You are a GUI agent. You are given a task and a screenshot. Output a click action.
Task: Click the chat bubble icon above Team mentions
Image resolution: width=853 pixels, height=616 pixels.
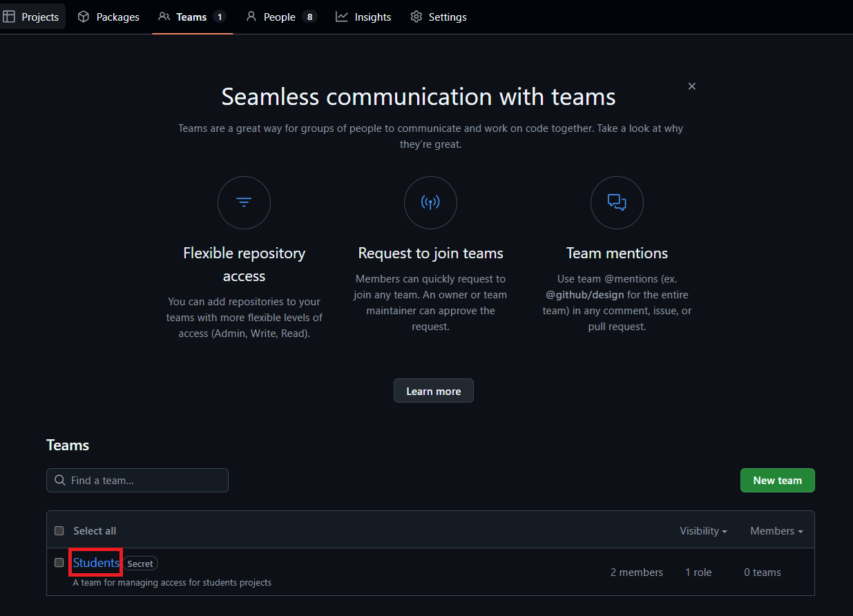click(x=616, y=202)
